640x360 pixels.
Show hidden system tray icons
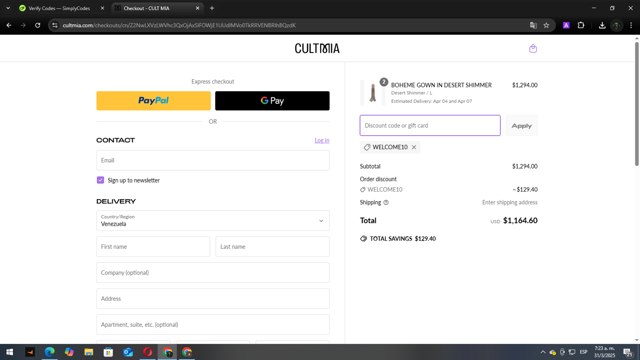click(x=542, y=352)
